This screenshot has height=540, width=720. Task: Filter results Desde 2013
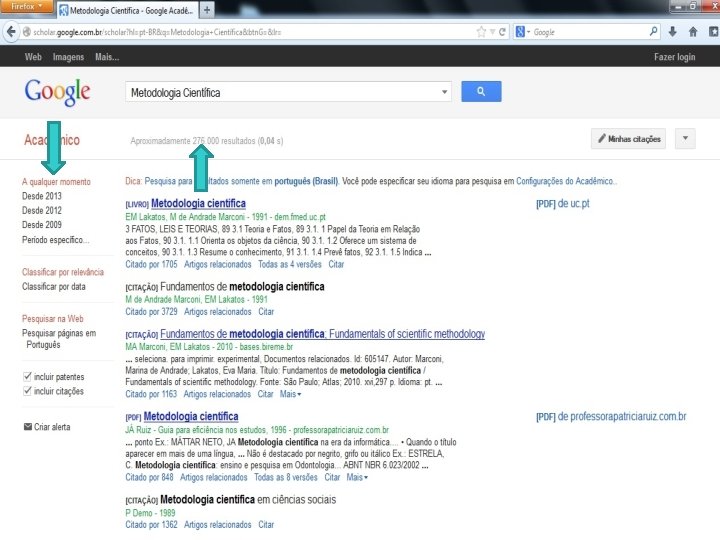coord(42,196)
